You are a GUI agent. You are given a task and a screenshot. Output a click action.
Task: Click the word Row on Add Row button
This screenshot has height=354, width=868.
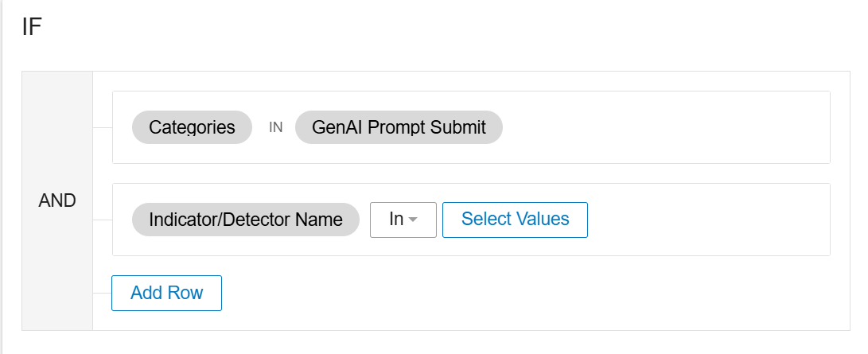click(185, 294)
